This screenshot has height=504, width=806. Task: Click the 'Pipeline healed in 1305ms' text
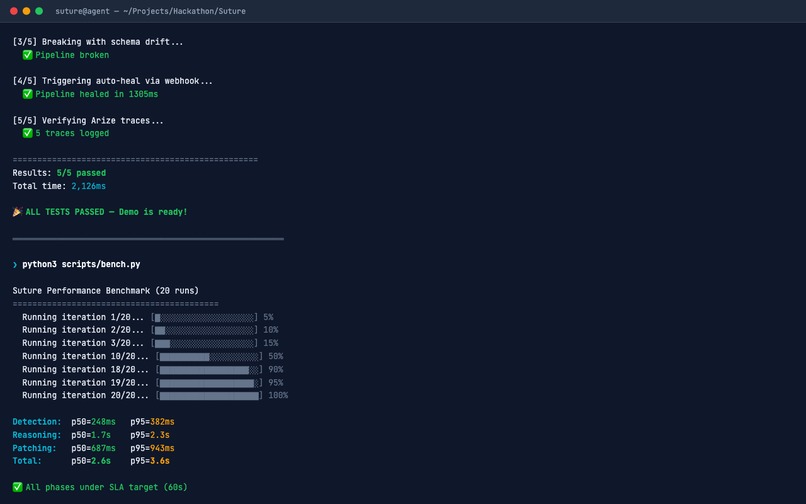97,94
